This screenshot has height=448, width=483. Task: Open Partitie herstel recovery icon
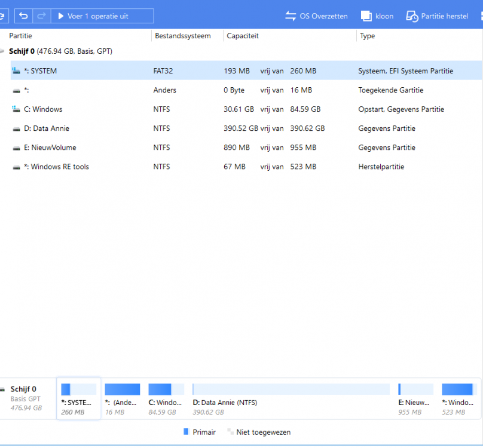coord(412,16)
